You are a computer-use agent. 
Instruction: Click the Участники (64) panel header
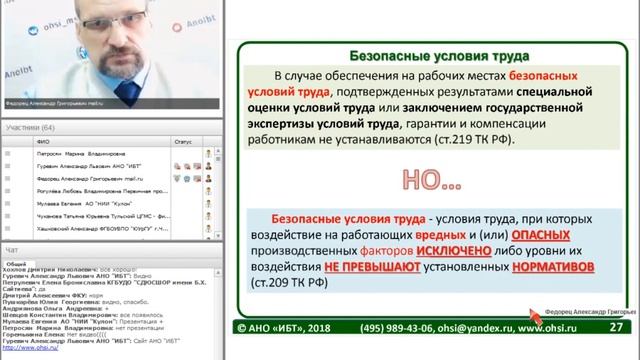click(x=112, y=128)
